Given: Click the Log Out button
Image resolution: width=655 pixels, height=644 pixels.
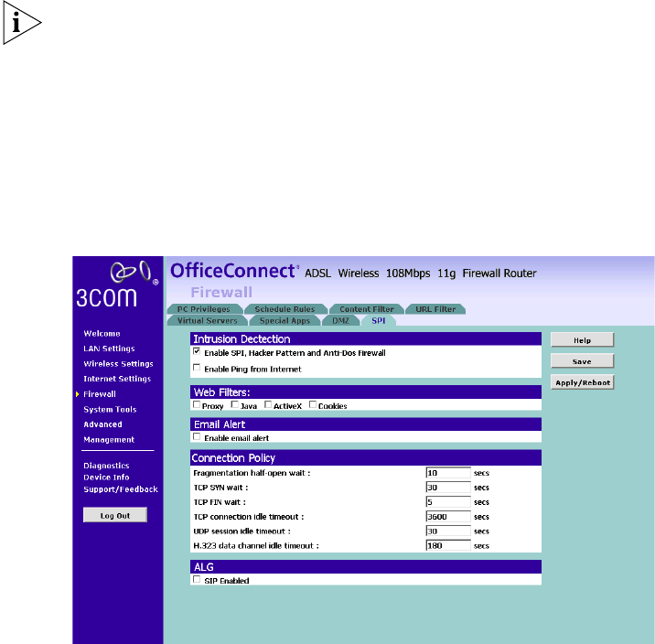Looking at the screenshot, I should point(115,515).
